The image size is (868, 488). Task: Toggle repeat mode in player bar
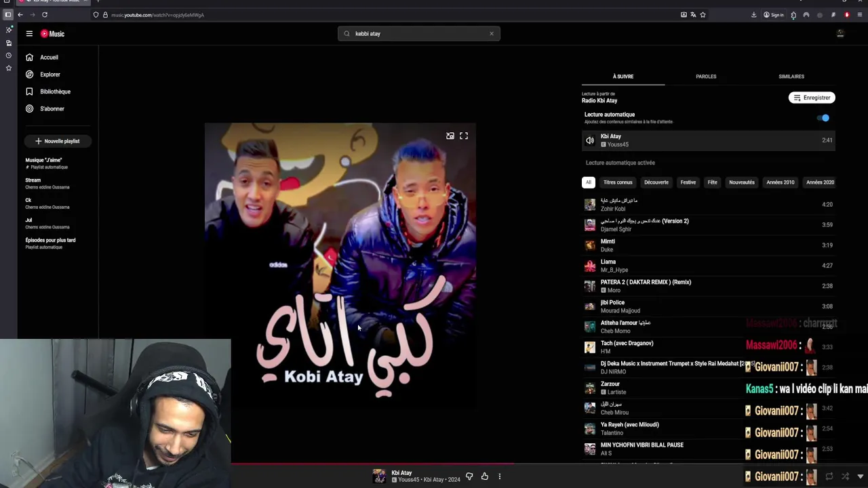point(829,476)
